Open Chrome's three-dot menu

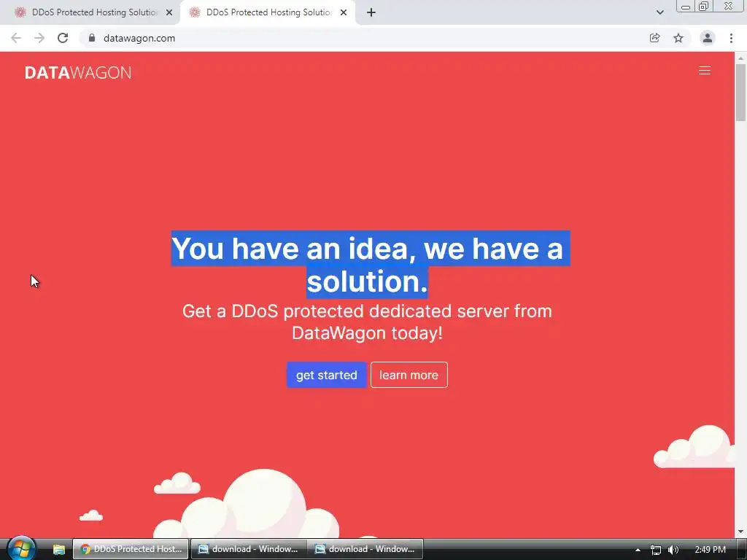click(x=731, y=38)
